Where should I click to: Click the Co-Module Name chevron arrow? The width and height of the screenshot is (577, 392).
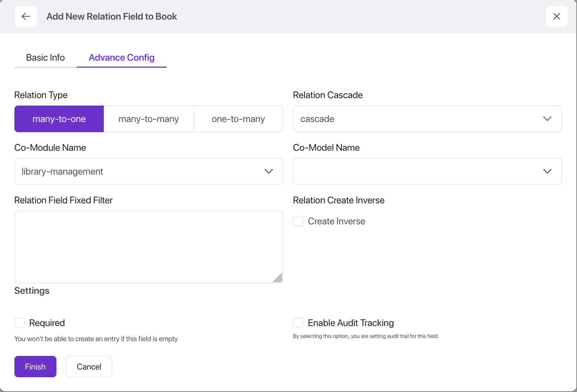click(269, 171)
